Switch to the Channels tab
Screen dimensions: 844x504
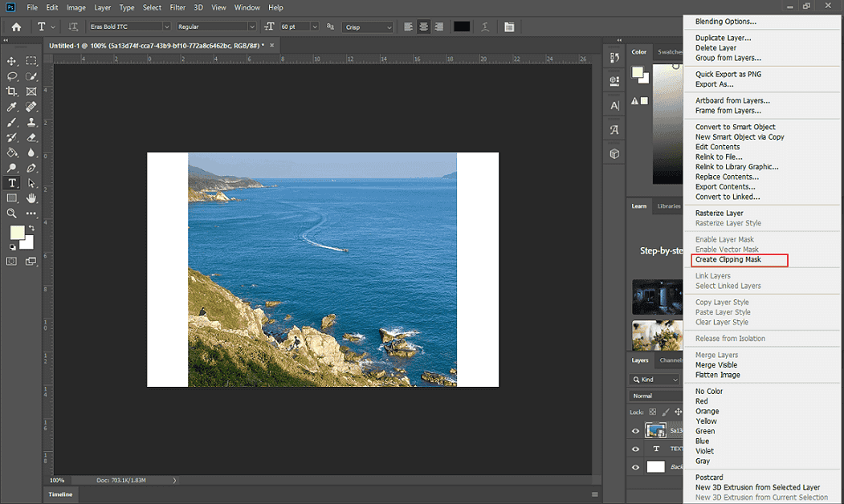pyautogui.click(x=673, y=360)
